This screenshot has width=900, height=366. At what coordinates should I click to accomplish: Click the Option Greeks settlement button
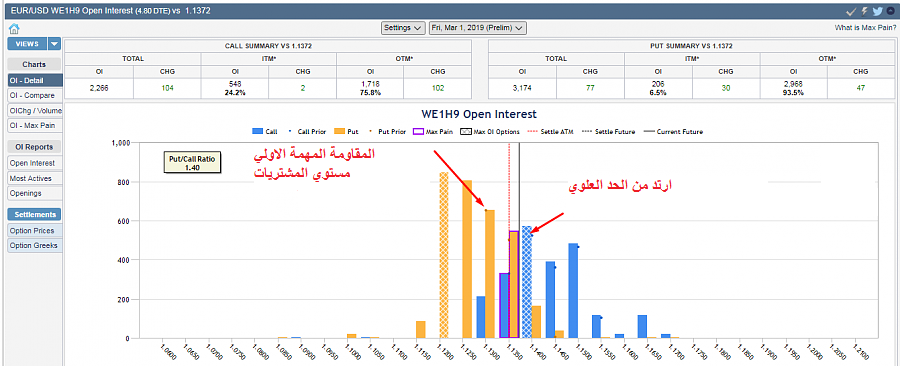(33, 246)
